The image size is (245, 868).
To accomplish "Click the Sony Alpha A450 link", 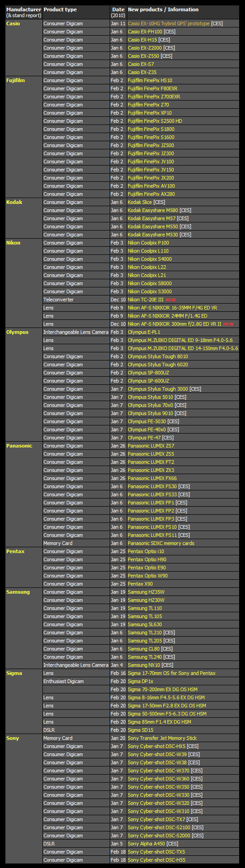I will (x=147, y=844).
